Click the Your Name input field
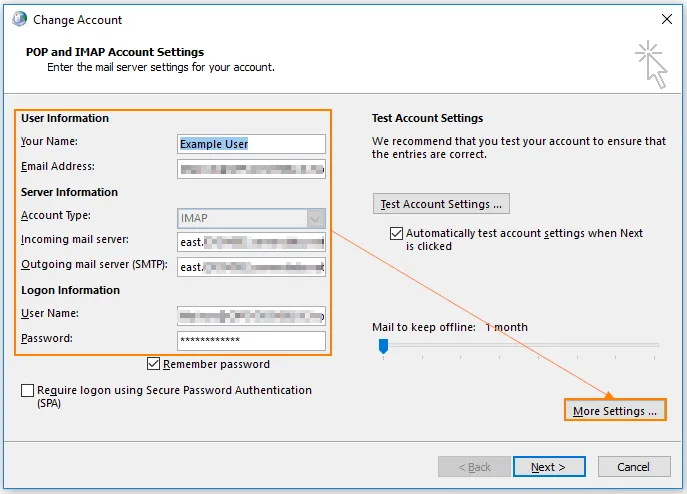The height and width of the screenshot is (494, 687). (251, 144)
